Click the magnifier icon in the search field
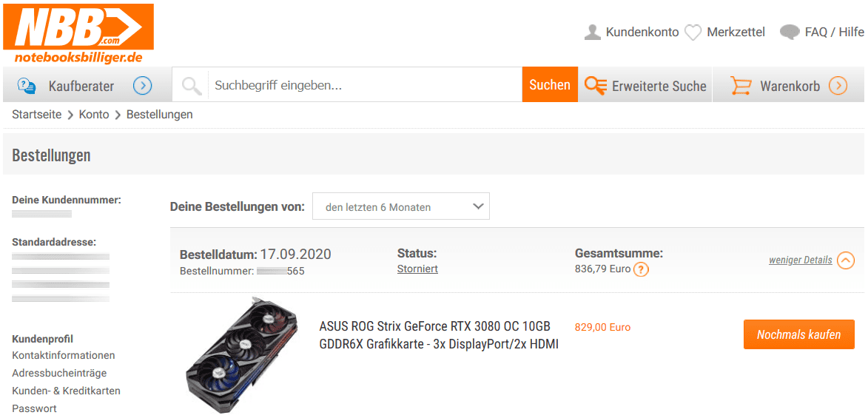868x418 pixels. (x=192, y=86)
